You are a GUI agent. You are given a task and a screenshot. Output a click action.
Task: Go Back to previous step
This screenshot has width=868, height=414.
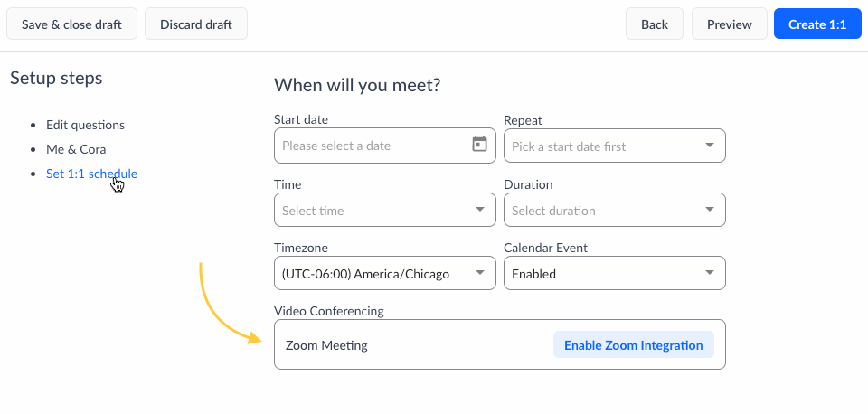pos(654,24)
